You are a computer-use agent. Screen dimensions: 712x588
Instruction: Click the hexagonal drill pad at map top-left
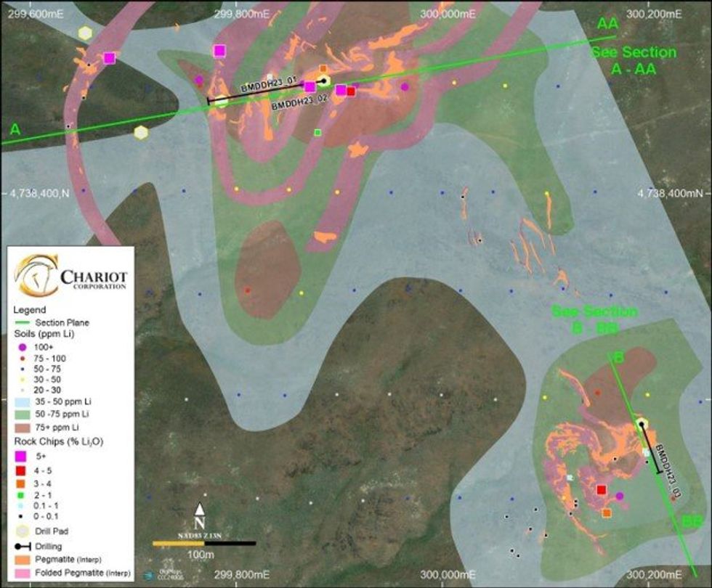(x=86, y=33)
